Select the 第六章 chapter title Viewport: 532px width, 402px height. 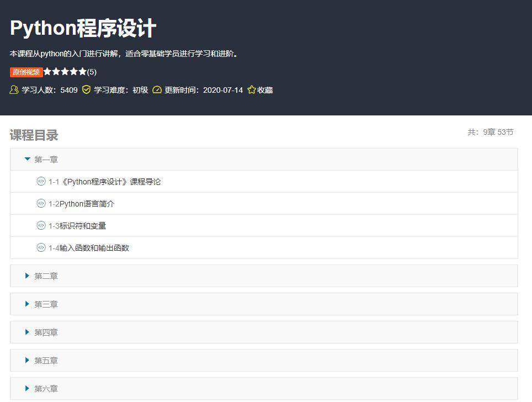[46, 389]
